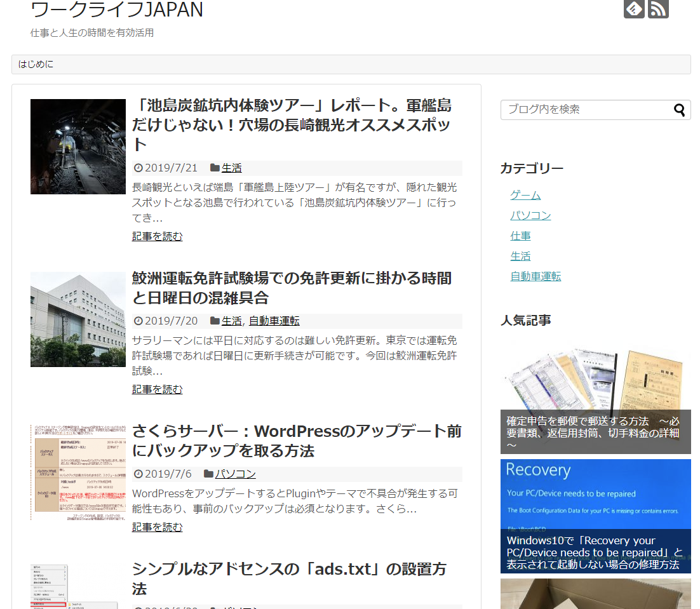The image size is (700, 609).
Task: Click the 2019/7/20 post date
Action: pyautogui.click(x=171, y=321)
